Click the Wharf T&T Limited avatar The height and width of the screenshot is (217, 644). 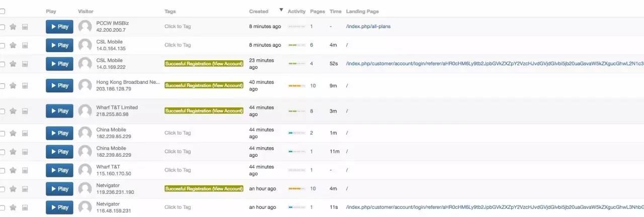85,111
